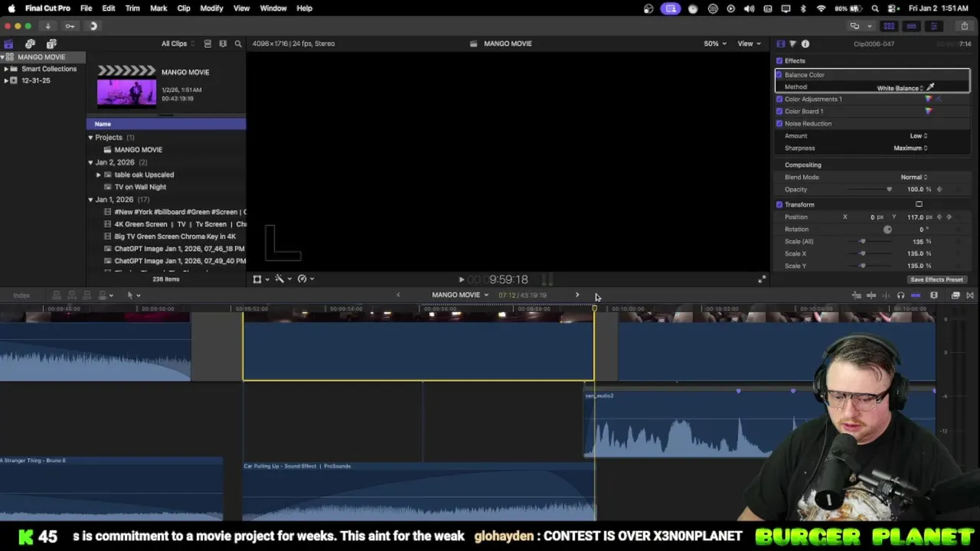Toggle timeline visibility layout button
Image resolution: width=980 pixels, height=551 pixels.
[x=911, y=26]
